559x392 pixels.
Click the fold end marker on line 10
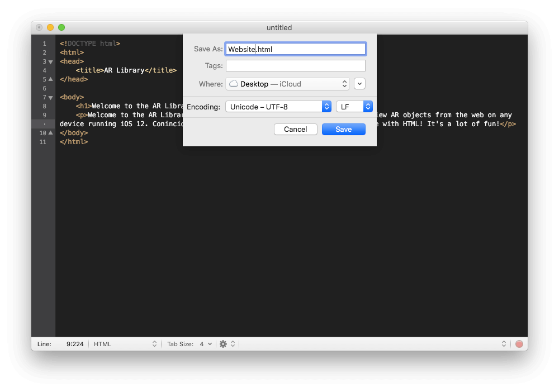(x=50, y=133)
